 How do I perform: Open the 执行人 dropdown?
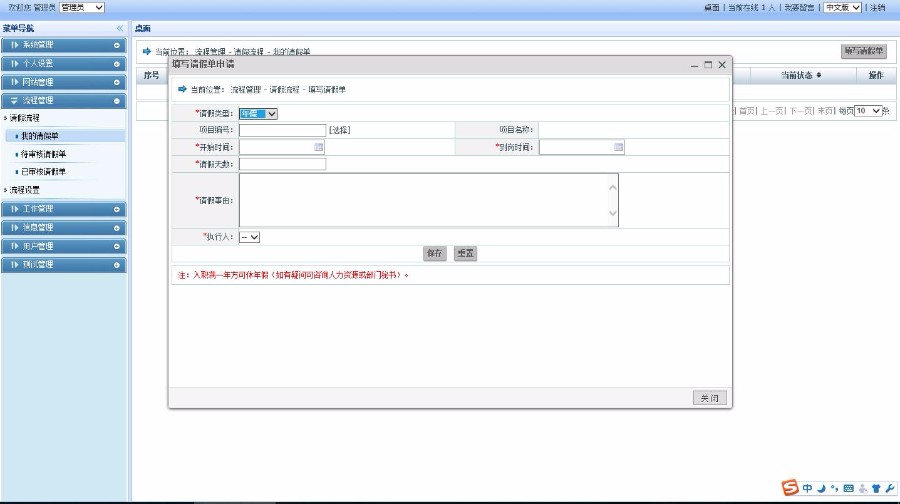[249, 237]
